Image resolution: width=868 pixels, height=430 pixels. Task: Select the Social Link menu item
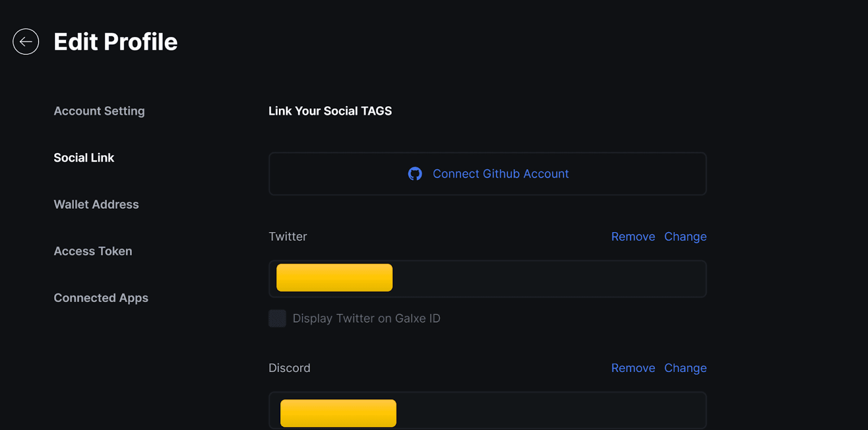click(84, 158)
